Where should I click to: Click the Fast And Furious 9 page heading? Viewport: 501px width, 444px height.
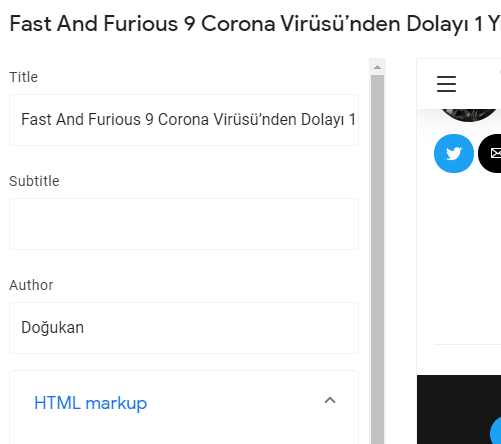click(x=255, y=24)
